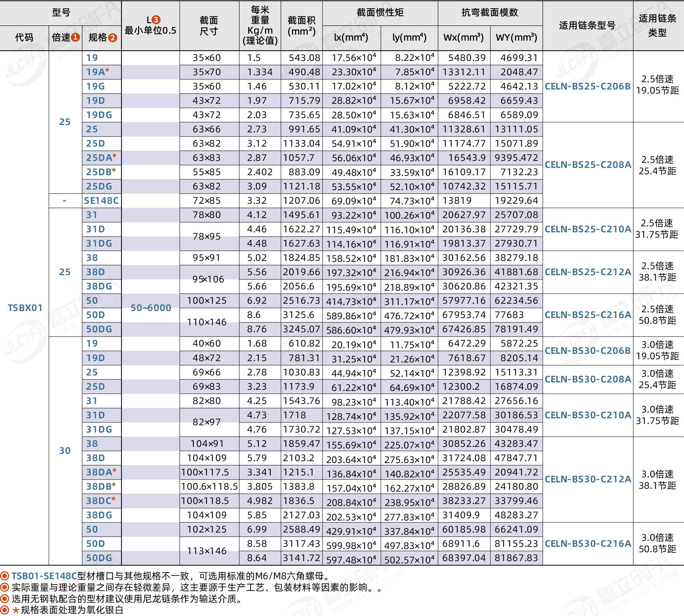Expand the 倍速 30 group cell
This screenshot has width=684, height=616.
pyautogui.click(x=66, y=450)
